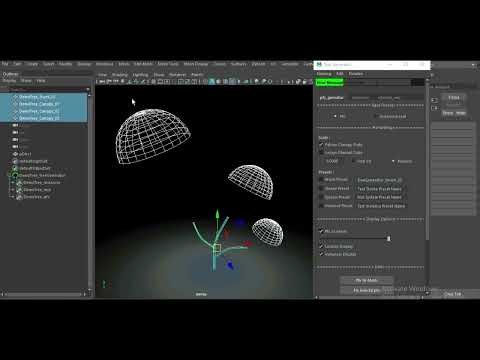Open the Outliner Display menu

(x=9, y=81)
